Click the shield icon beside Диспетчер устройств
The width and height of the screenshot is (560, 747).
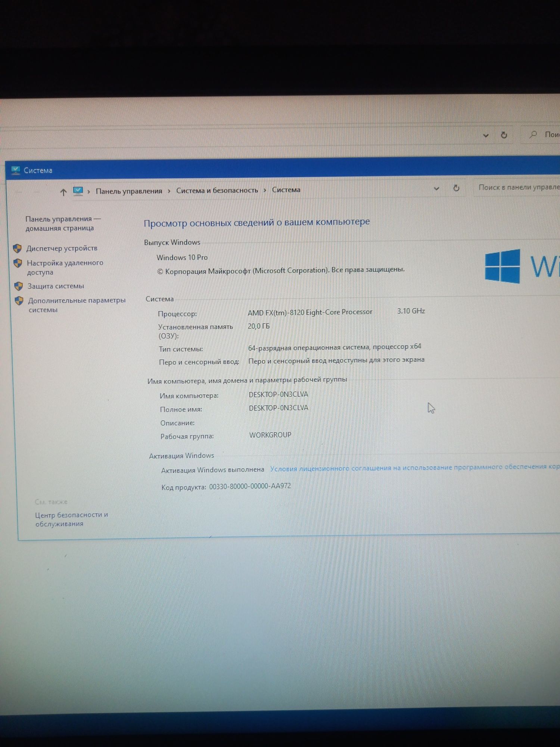pos(17,248)
